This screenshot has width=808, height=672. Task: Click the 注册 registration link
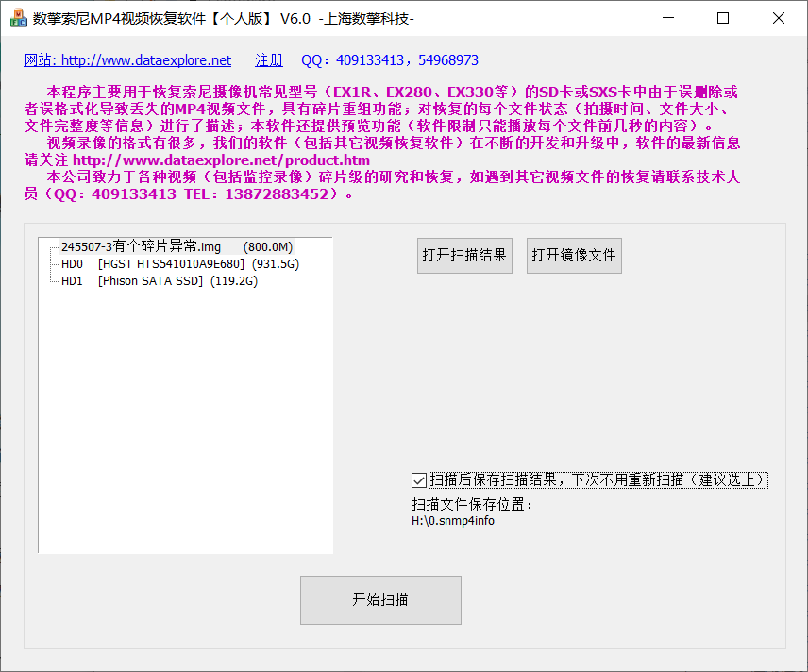(x=269, y=60)
